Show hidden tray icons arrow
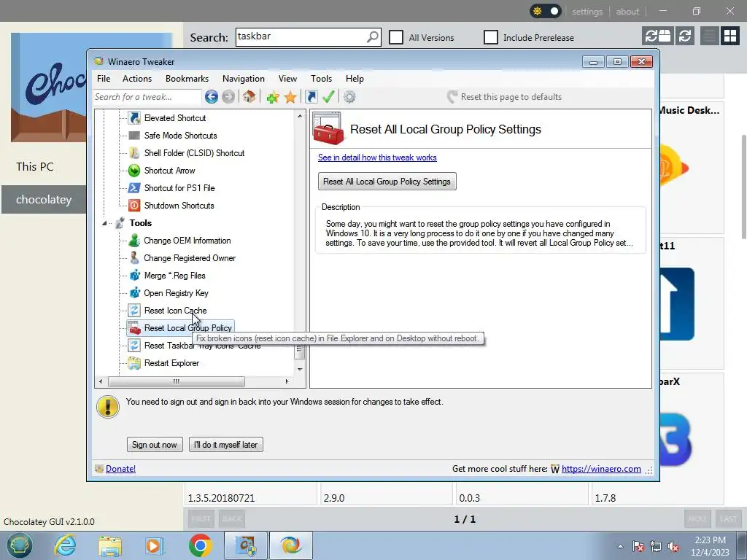747x560 pixels. click(x=620, y=546)
